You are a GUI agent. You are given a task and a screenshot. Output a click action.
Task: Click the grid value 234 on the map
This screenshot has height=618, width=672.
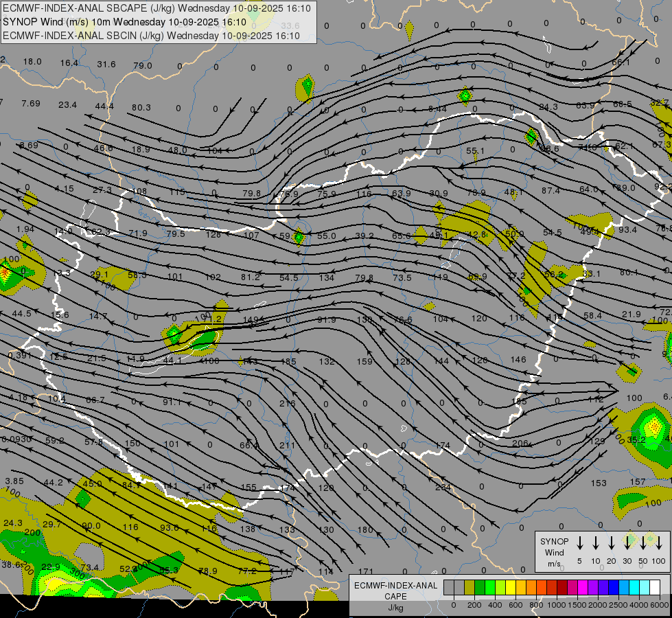click(443, 488)
